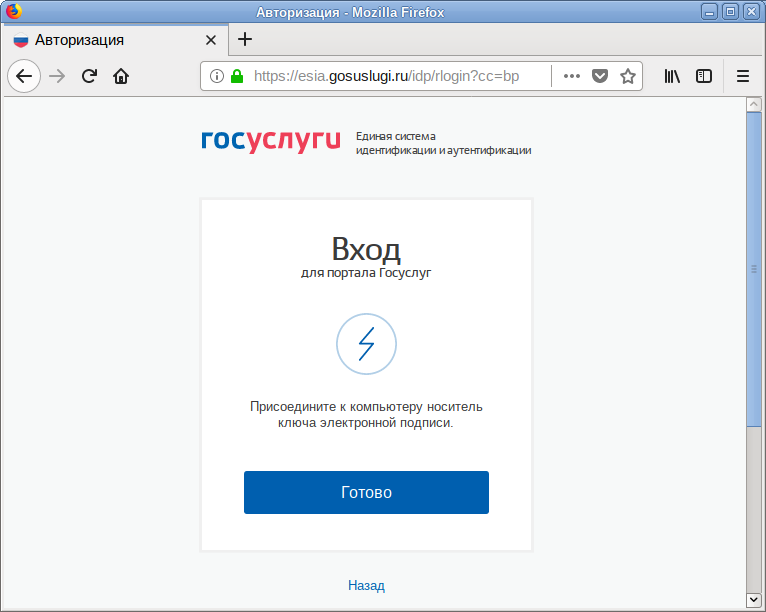Screen dimensions: 766x612
Task: Go back with the browser back arrow
Action: click(24, 76)
